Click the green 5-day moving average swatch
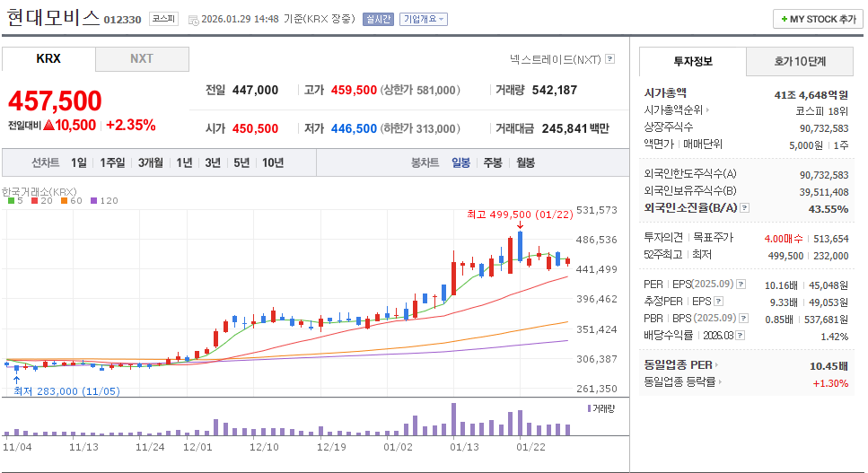868x473 pixels. 11,201
